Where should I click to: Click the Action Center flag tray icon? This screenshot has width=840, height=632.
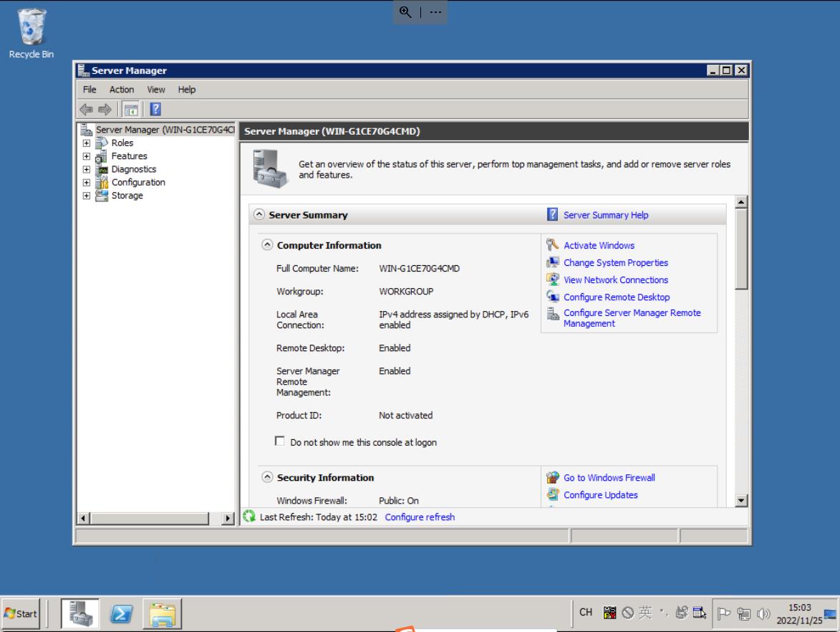click(724, 613)
